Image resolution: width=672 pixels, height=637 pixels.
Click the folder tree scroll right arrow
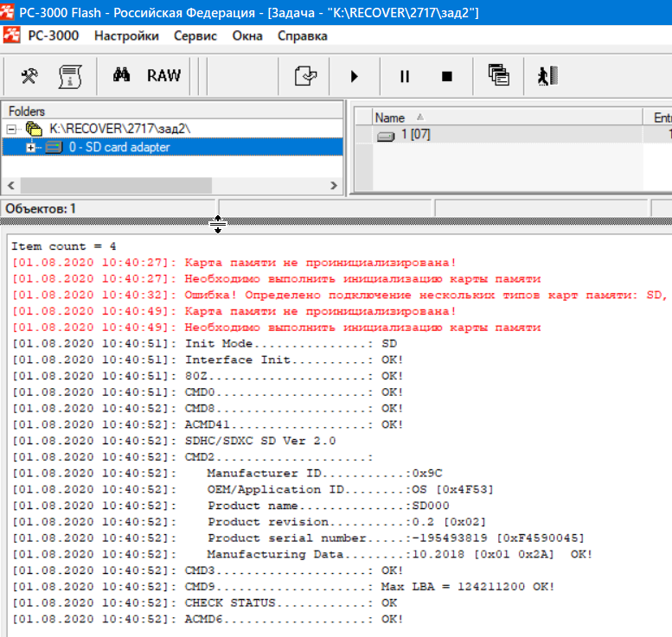334,186
